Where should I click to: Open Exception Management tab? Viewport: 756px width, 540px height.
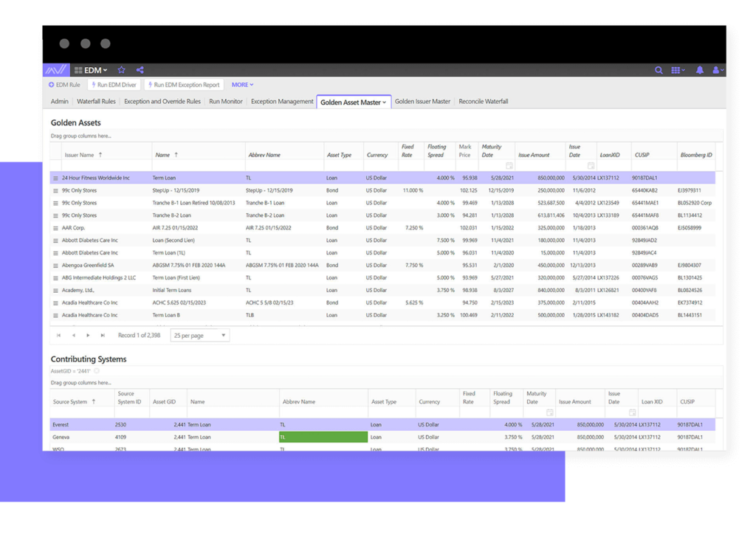[x=282, y=102]
